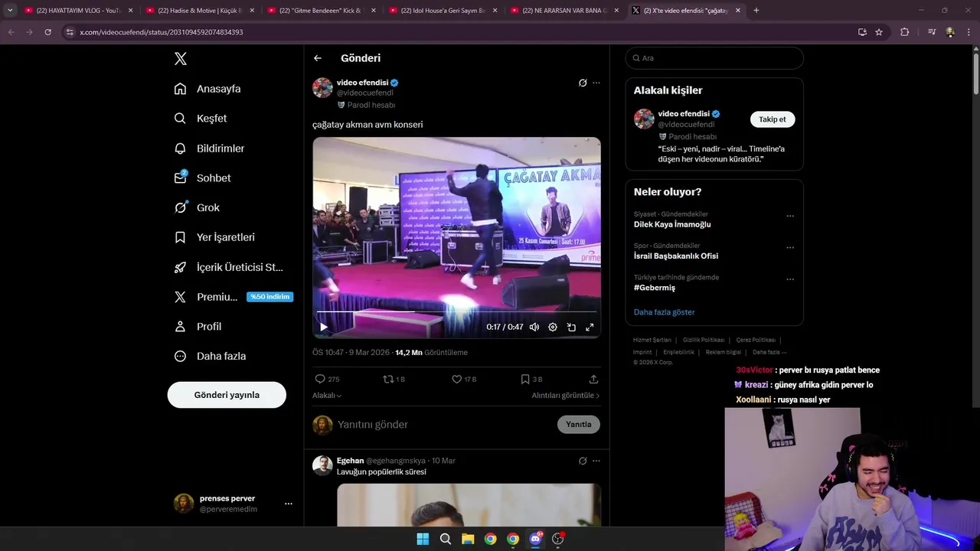Open the #Gebermiş trend

click(655, 288)
